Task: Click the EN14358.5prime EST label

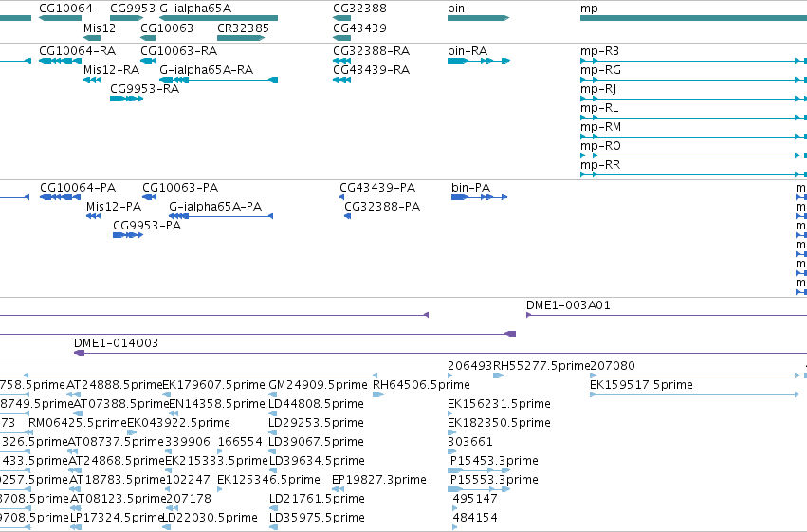Action: coord(216,404)
